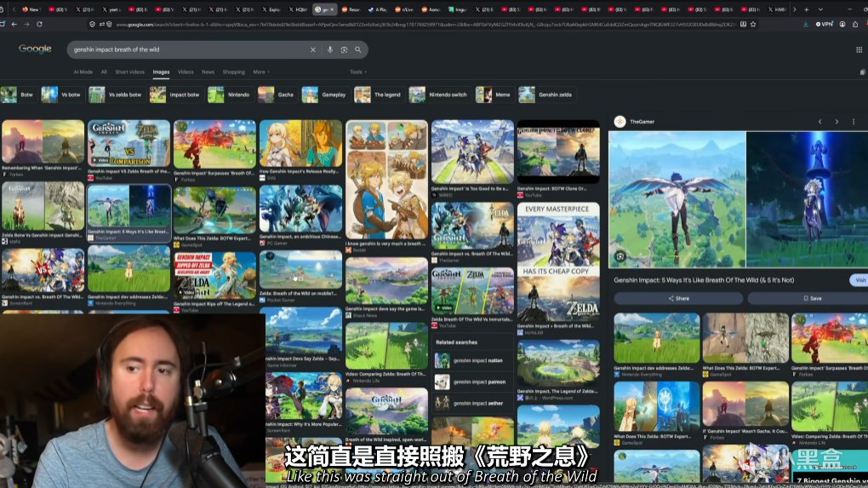868x488 pixels.
Task: Filter by the Nintendo chip
Action: [x=229, y=95]
